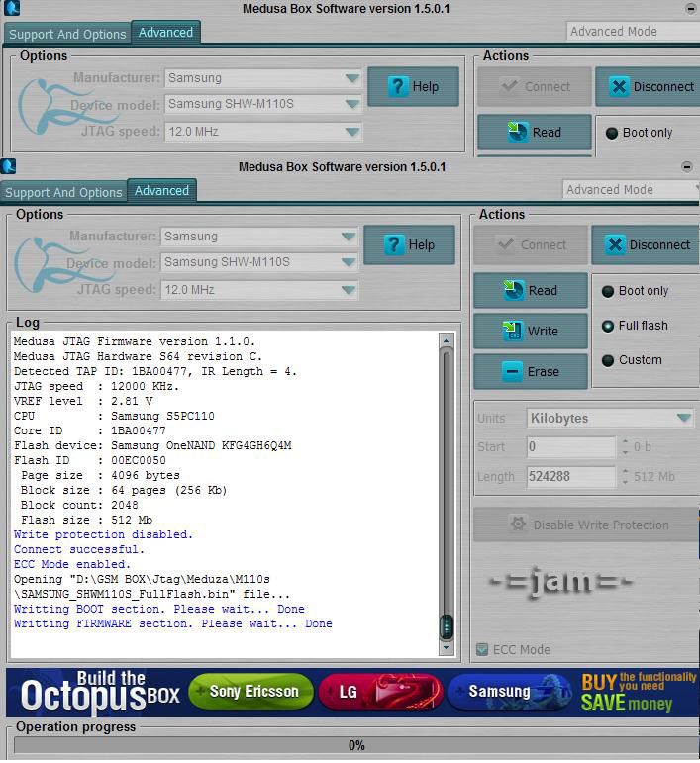
Task: Click the log scrollbar thumb
Action: (x=447, y=627)
